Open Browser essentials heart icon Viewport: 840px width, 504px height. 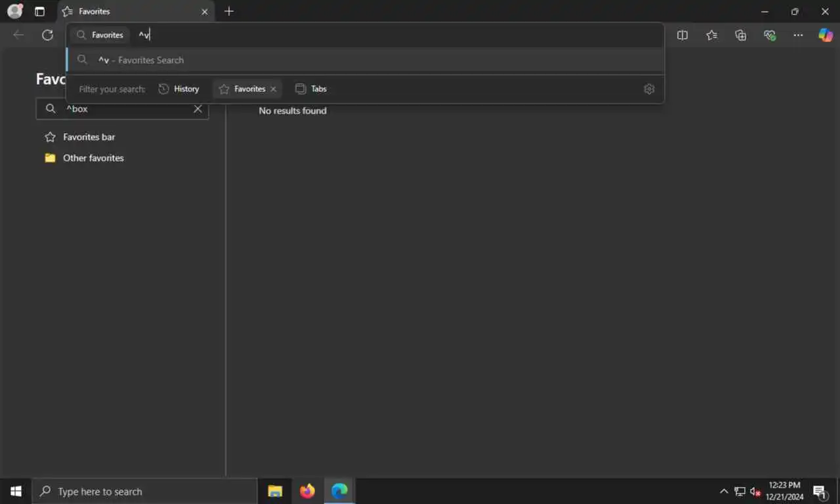point(770,35)
